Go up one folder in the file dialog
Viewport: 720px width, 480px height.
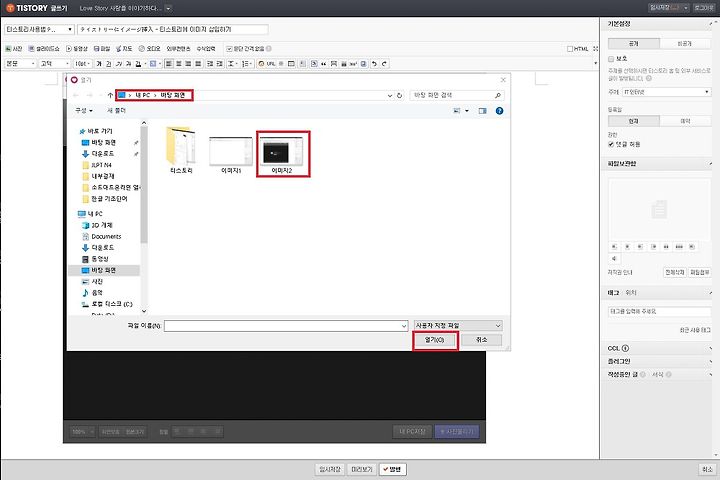click(110, 95)
